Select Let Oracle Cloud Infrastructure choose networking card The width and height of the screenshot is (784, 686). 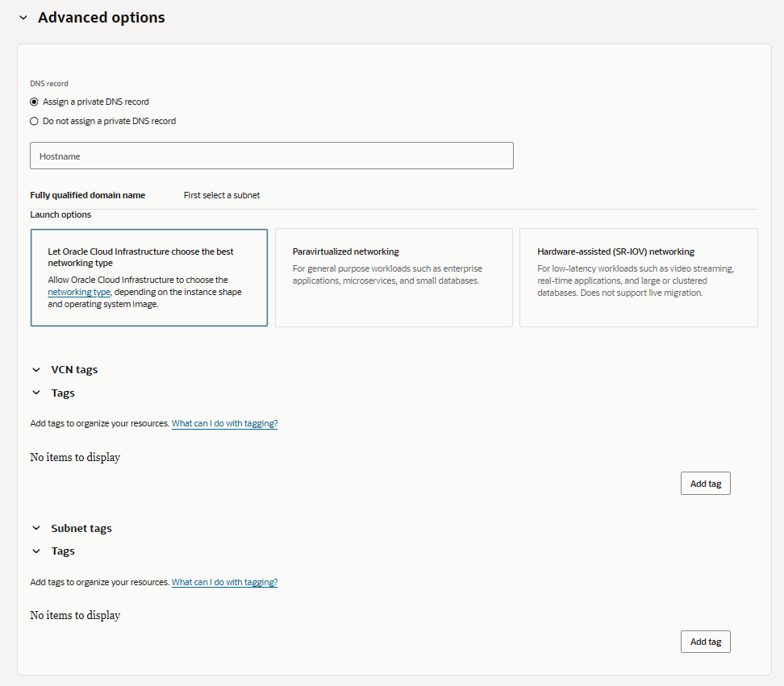[149, 278]
